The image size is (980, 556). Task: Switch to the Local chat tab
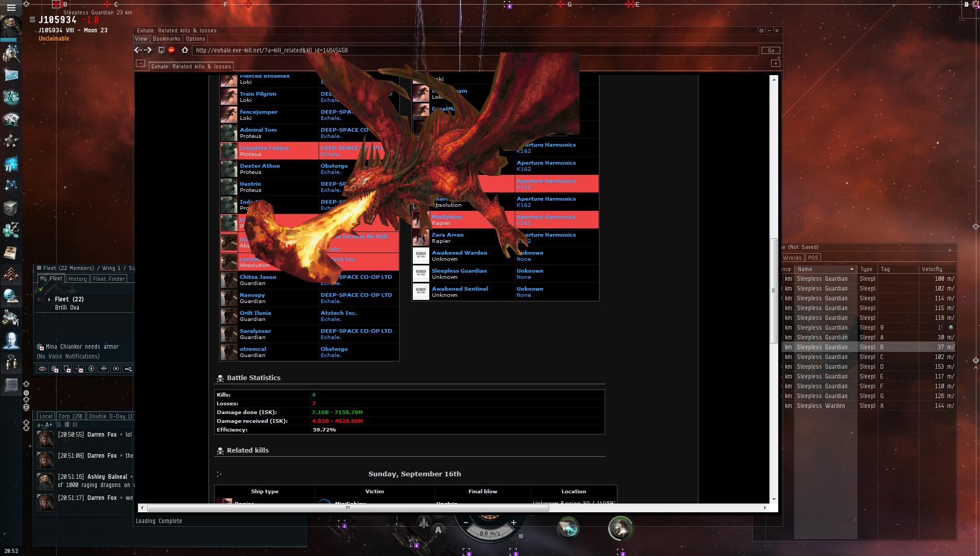[46, 416]
